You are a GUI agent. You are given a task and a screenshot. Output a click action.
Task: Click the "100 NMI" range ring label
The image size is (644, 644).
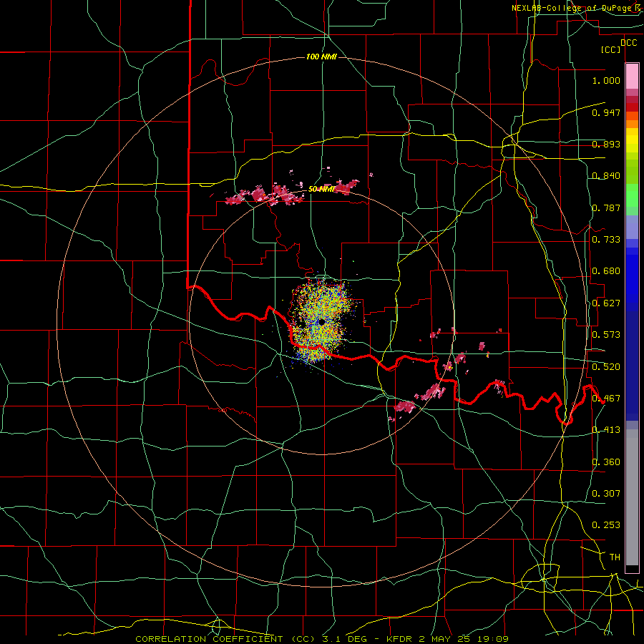(321, 57)
